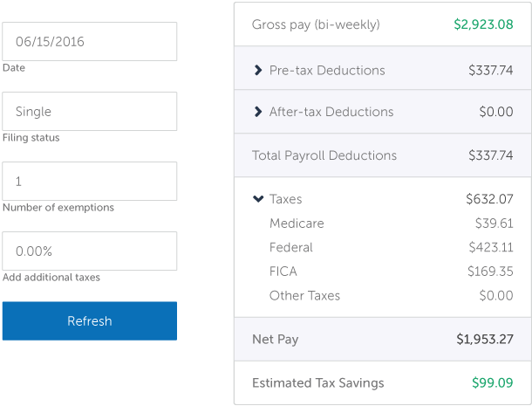The width and height of the screenshot is (532, 406).
Task: Collapse the Taxes section chevron
Action: (x=257, y=199)
